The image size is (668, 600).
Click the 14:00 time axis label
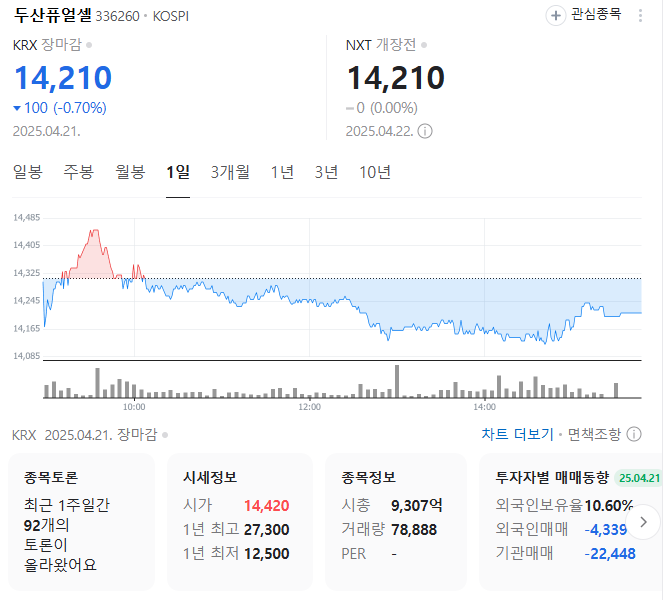[x=484, y=407]
